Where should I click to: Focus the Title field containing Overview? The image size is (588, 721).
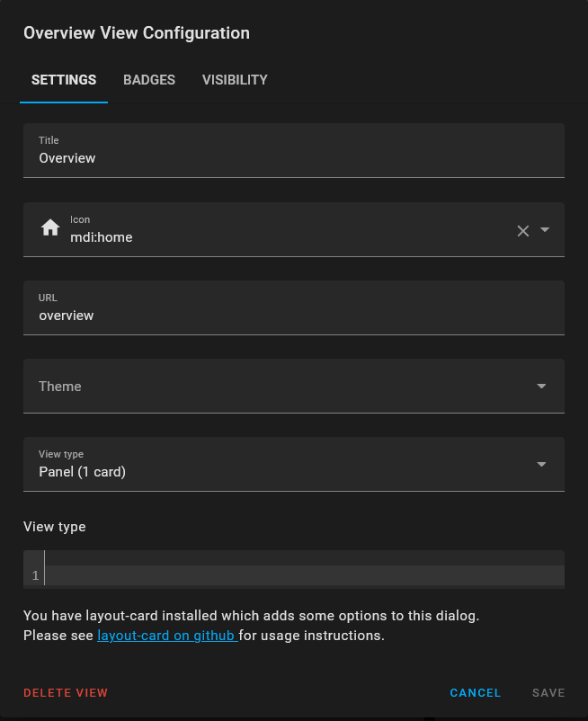[293, 158]
